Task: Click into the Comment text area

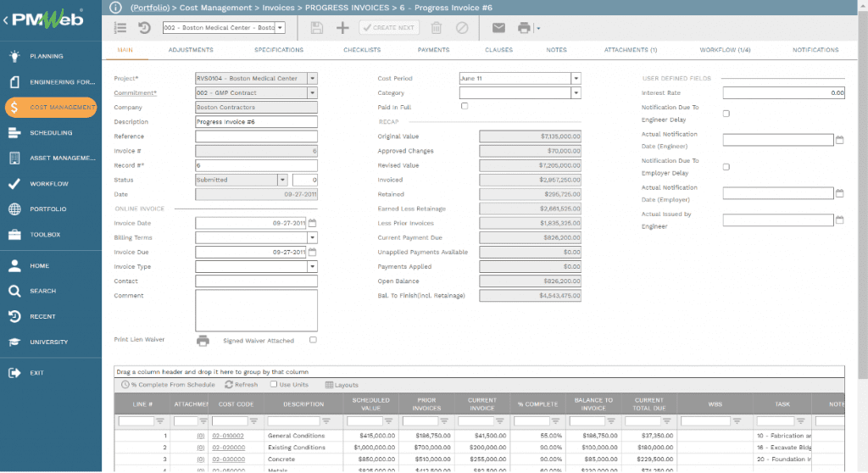Action: pos(256,311)
